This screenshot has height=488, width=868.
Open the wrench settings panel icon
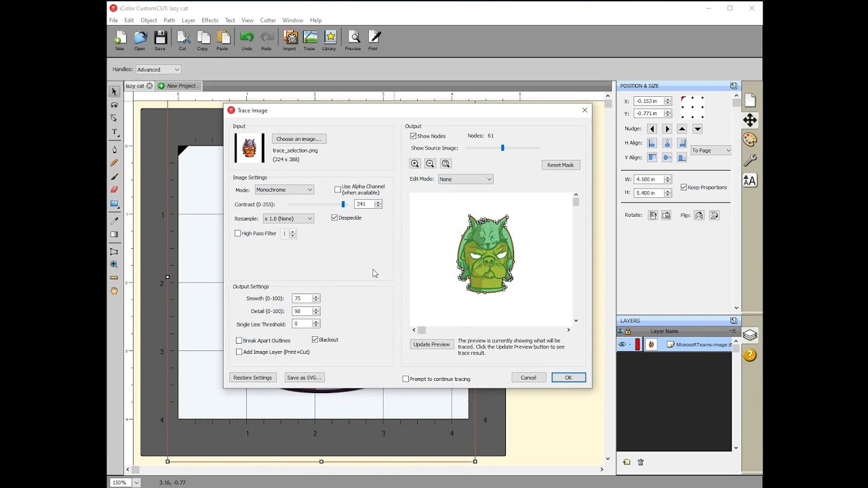tap(749, 160)
